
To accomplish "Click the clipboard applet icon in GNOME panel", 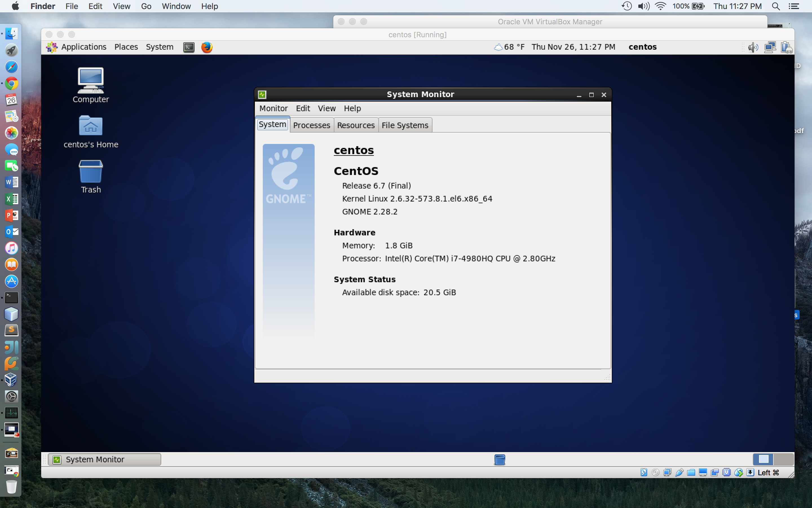I will [x=787, y=47].
